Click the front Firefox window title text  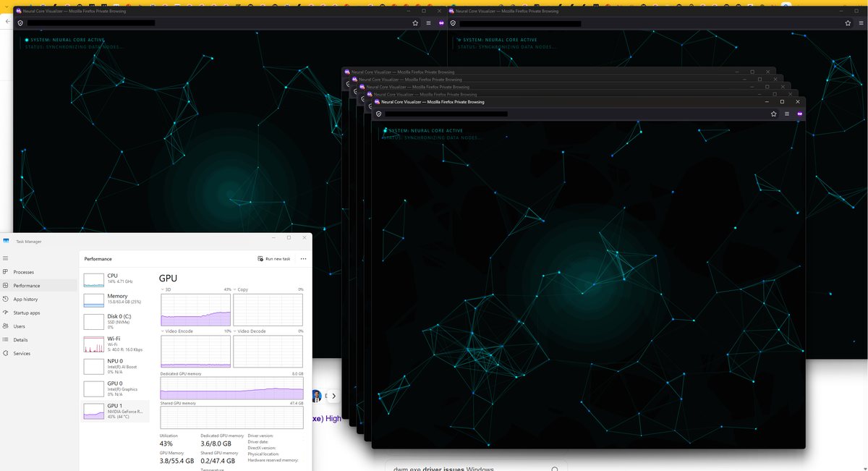coord(433,102)
